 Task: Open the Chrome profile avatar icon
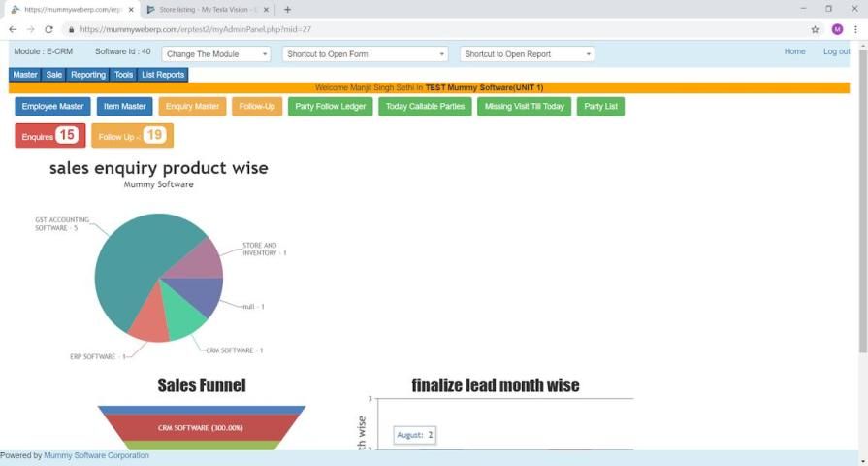pyautogui.click(x=837, y=29)
